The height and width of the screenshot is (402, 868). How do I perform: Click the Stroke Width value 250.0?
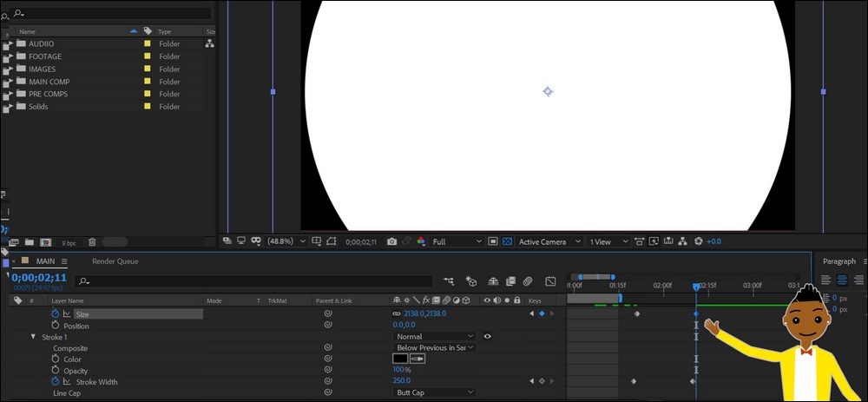pos(401,381)
